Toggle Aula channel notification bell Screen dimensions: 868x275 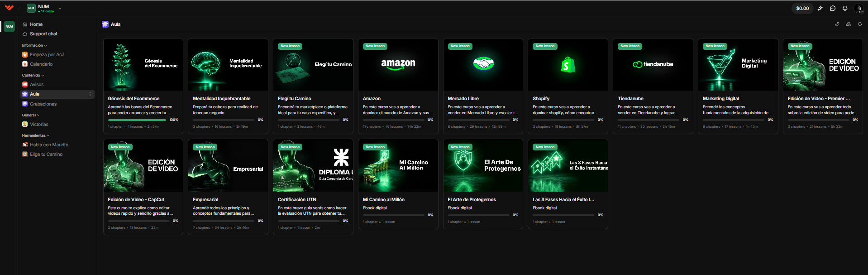860,24
